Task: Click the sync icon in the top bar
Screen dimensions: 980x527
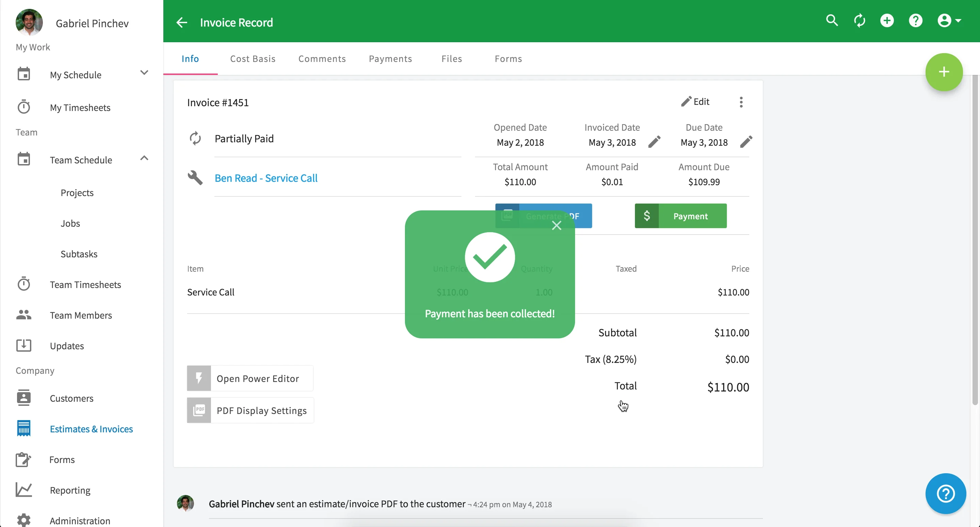Action: click(860, 20)
